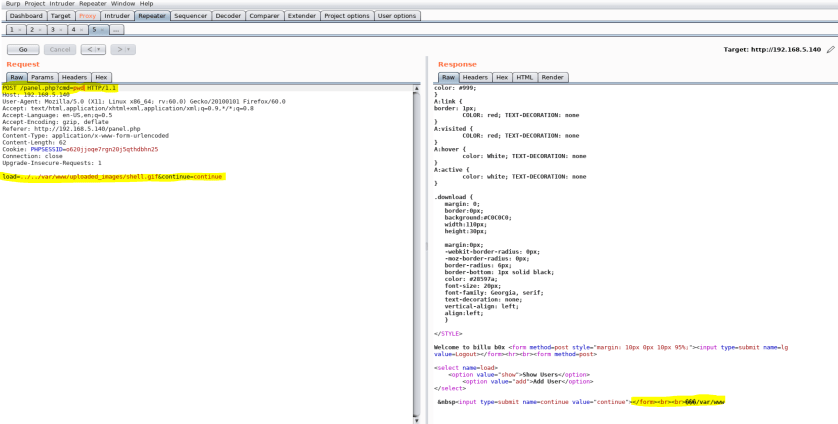Expand the back history dropdown arrow
This screenshot has height=424, width=838.
click(x=99, y=49)
